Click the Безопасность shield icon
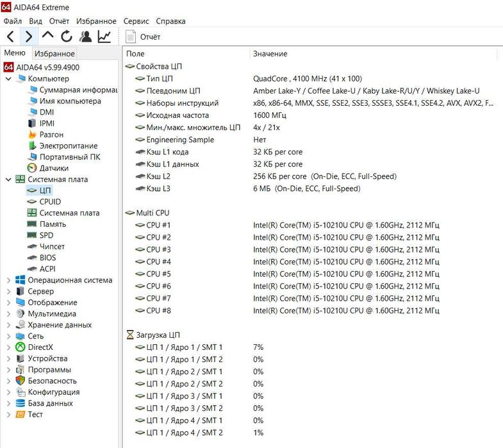 [x=21, y=381]
